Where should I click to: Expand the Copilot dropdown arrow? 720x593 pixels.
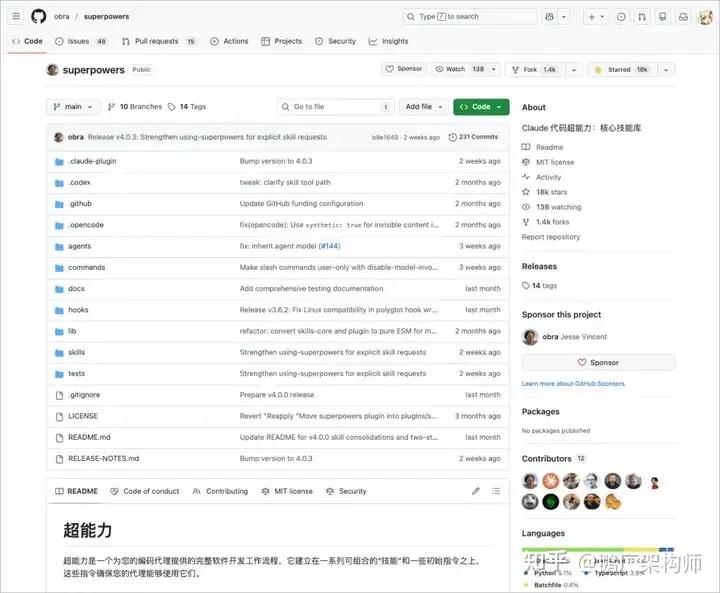tap(564, 17)
